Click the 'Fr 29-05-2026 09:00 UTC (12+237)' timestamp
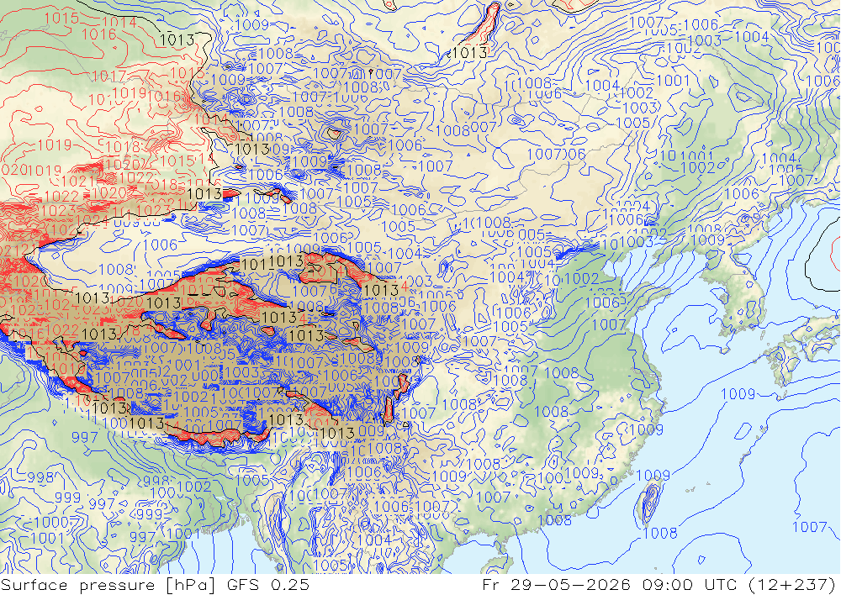The image size is (841, 616). coord(659,585)
